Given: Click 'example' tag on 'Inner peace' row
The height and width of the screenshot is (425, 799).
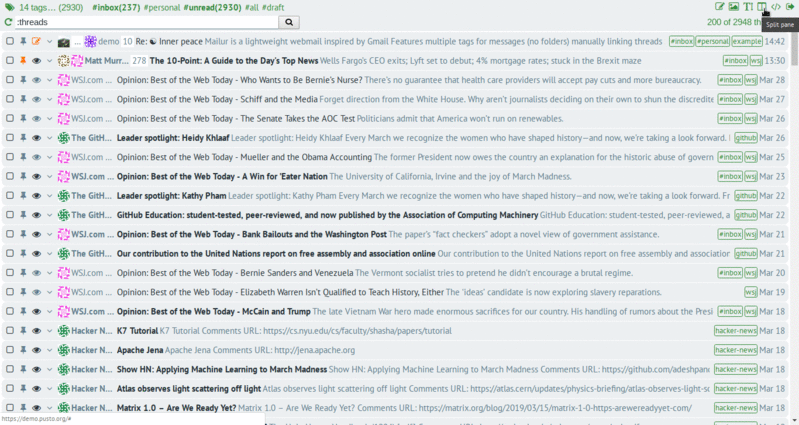Looking at the screenshot, I should pyautogui.click(x=747, y=41).
